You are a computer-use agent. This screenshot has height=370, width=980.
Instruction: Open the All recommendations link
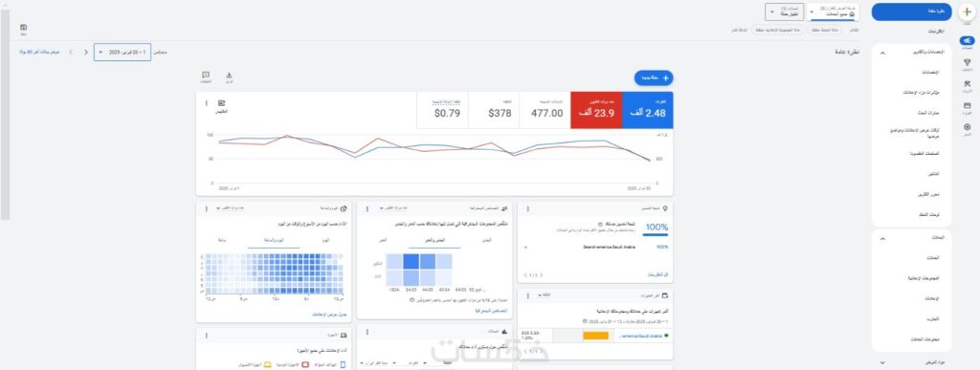657,274
